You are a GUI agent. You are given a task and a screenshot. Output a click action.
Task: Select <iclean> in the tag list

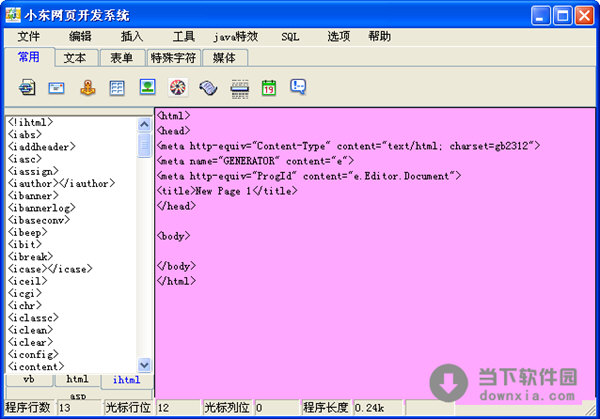point(31,330)
